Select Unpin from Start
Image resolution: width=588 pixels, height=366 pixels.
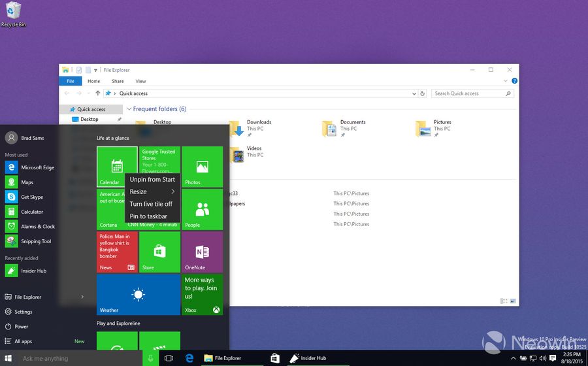click(152, 180)
